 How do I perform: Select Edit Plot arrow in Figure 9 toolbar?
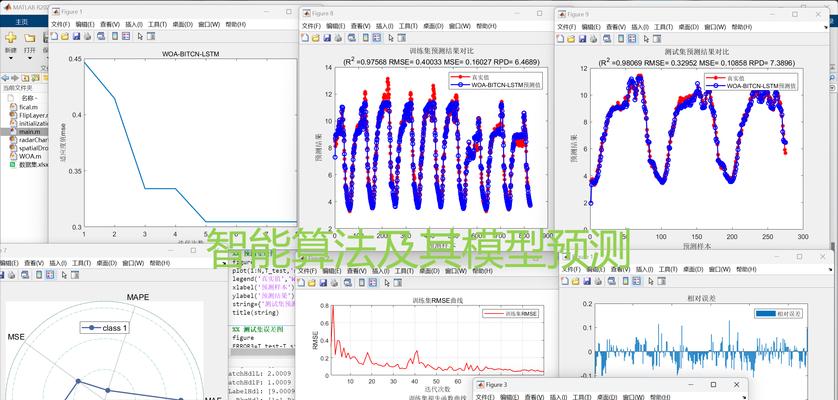click(x=647, y=39)
